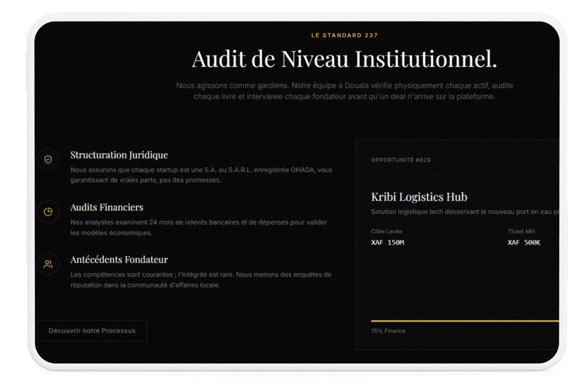Open the Kribi Logistics Hub title
The image size is (568, 392).
click(x=419, y=197)
